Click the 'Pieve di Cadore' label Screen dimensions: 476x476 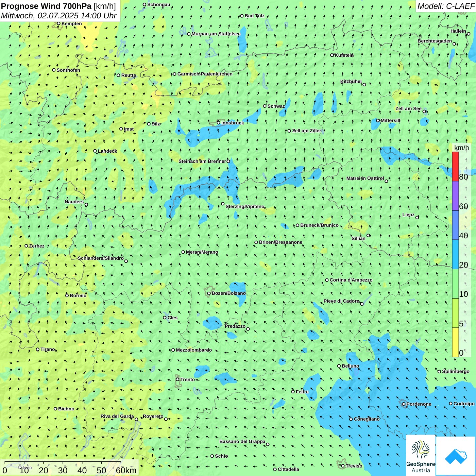pyautogui.click(x=341, y=301)
